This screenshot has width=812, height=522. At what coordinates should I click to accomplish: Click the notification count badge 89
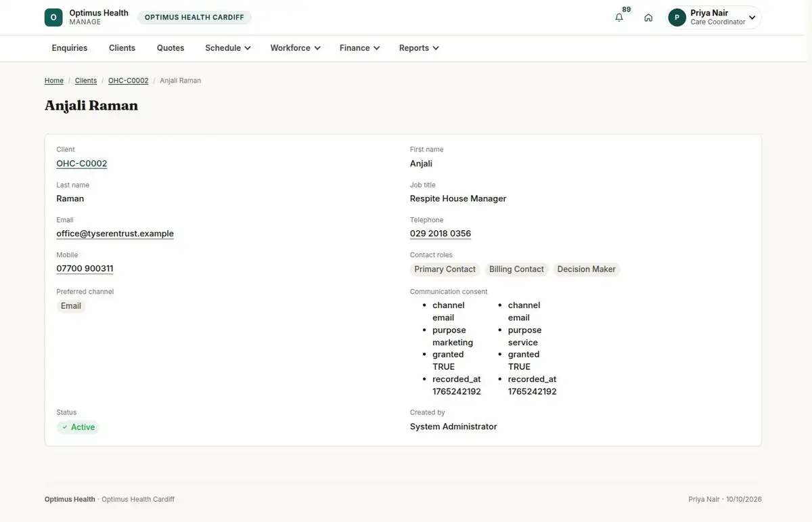[x=627, y=9]
